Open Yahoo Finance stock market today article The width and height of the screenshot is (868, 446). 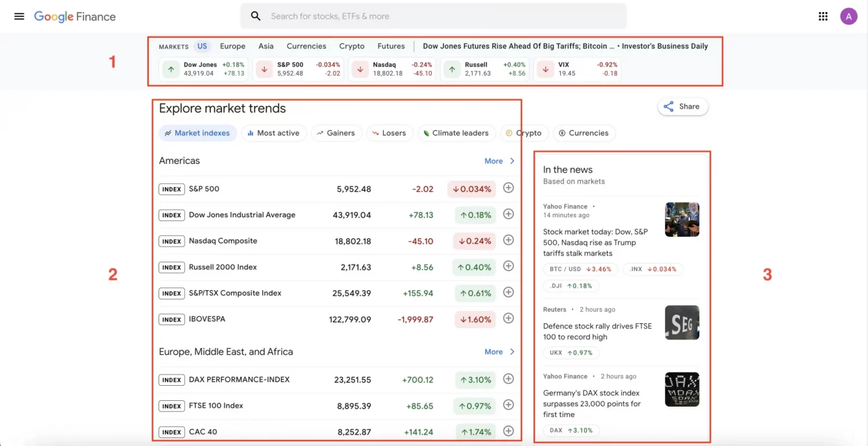click(595, 242)
